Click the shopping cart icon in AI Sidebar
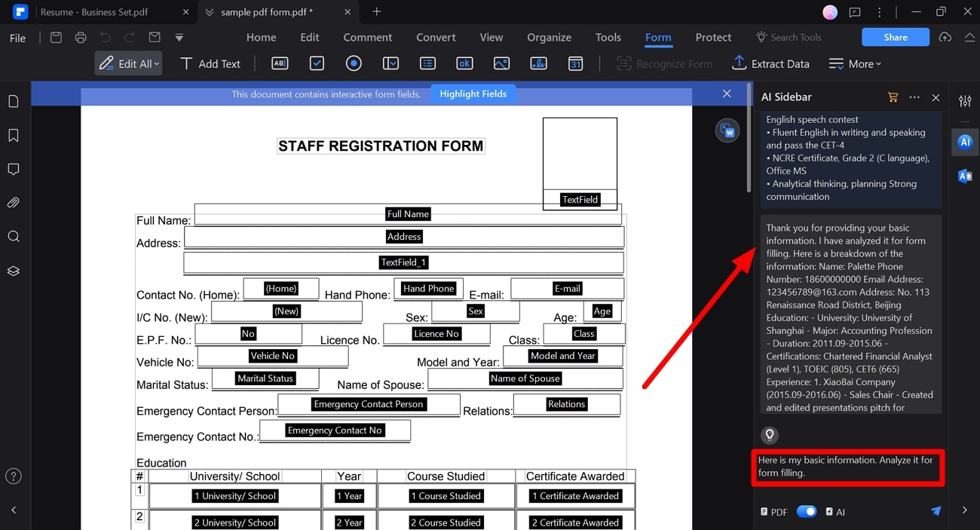The width and height of the screenshot is (980, 530). [893, 97]
